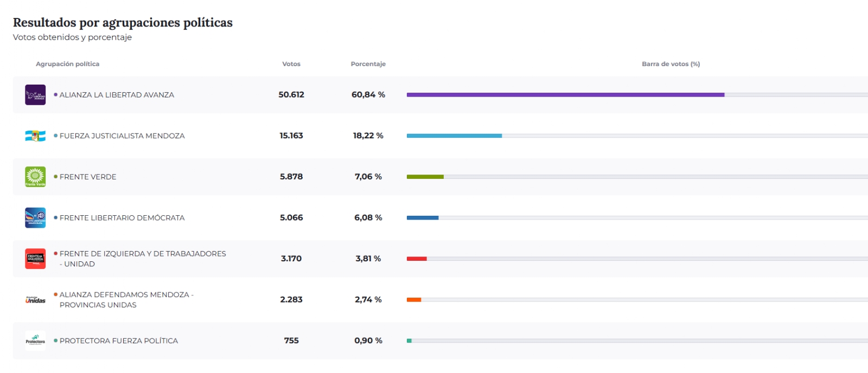868x373 pixels.
Task: Click the 50.612 votes value
Action: [x=291, y=95]
